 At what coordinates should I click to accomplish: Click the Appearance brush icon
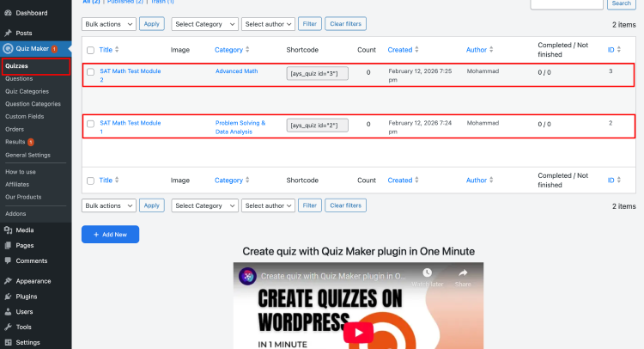click(x=8, y=281)
